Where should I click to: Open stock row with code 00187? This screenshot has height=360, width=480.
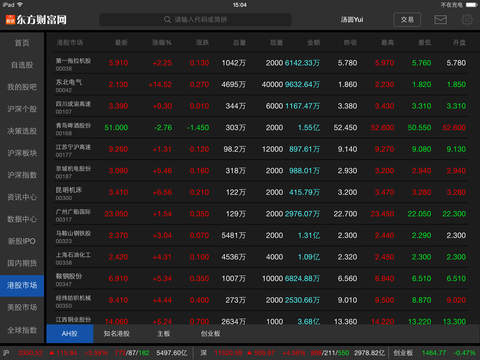tap(261, 171)
